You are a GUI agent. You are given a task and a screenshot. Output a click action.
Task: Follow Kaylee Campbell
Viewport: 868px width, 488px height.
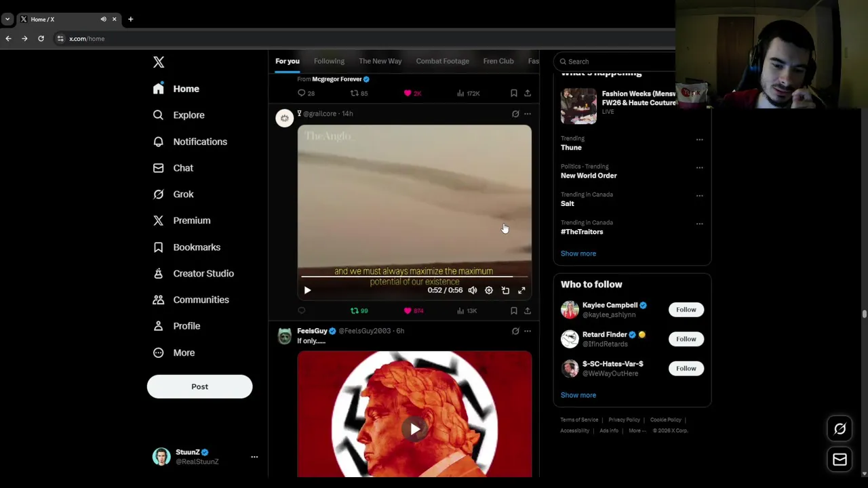coord(686,310)
